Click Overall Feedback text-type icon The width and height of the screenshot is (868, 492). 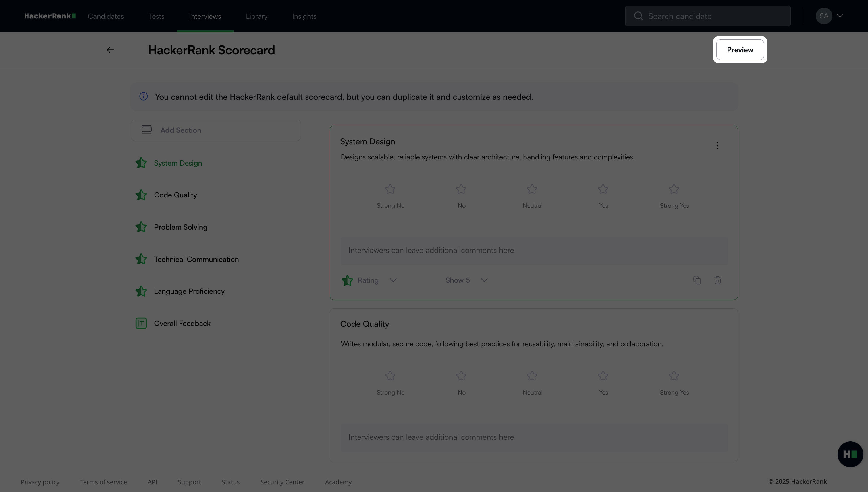pos(141,323)
